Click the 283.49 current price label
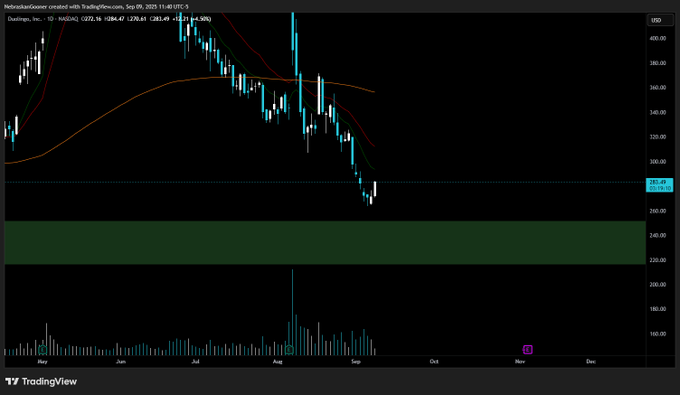The width and height of the screenshot is (680, 395). 660,185
